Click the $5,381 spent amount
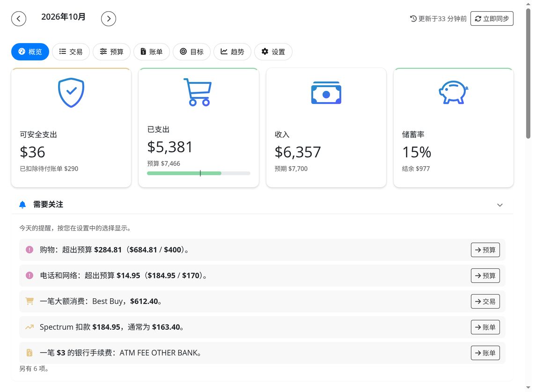The height and width of the screenshot is (392, 543). click(169, 147)
